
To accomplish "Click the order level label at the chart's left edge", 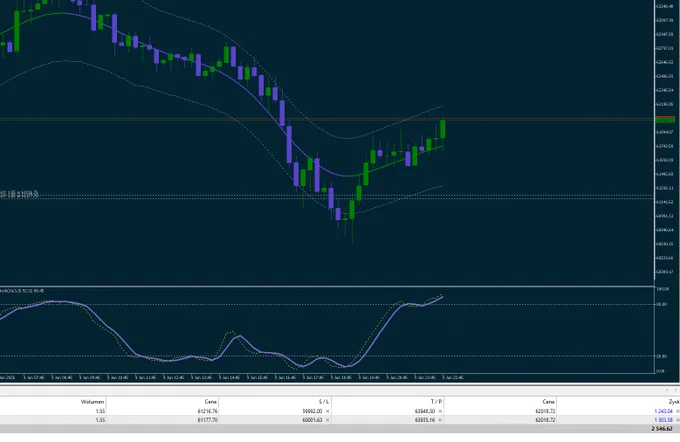I will (x=19, y=194).
